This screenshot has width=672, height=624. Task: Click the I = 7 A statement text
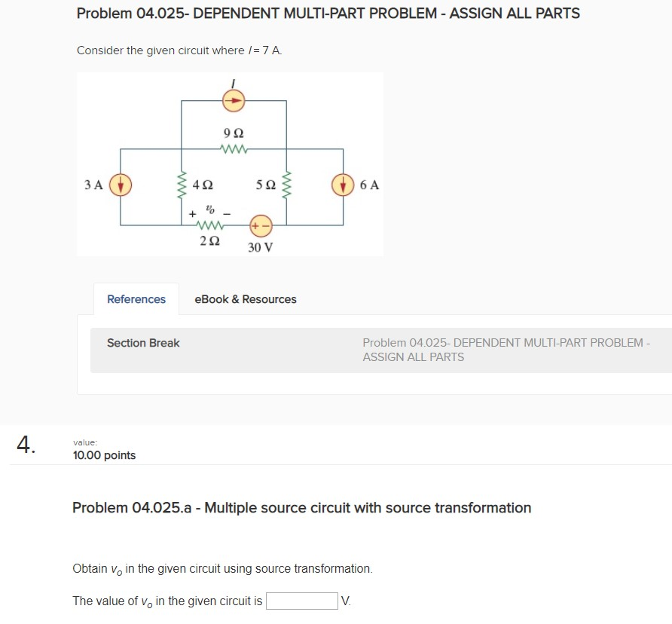tap(180, 50)
